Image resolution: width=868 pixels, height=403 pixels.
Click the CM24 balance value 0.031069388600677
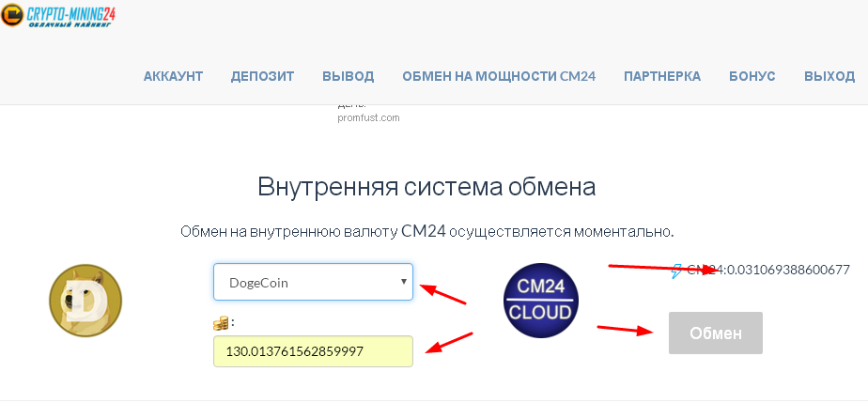coord(788,271)
